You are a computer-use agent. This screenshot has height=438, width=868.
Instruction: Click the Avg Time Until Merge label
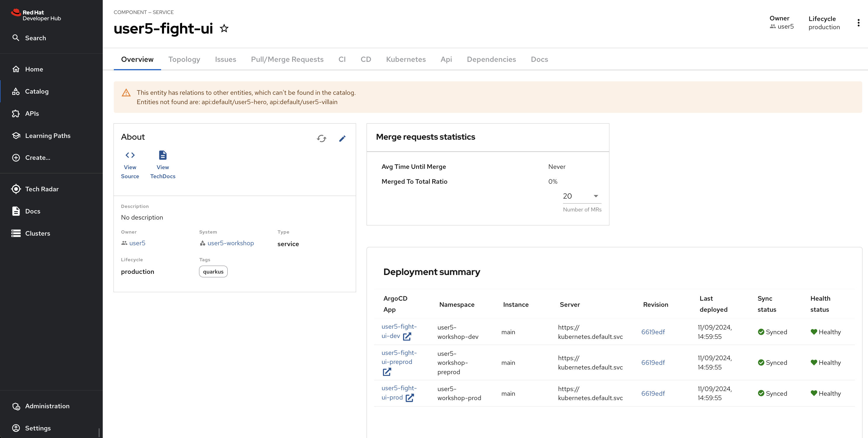414,167
